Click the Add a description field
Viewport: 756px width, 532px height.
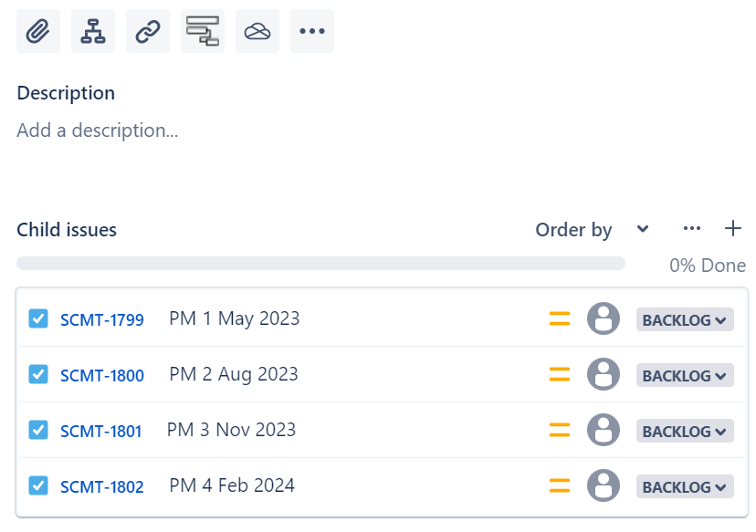pyautogui.click(x=98, y=130)
